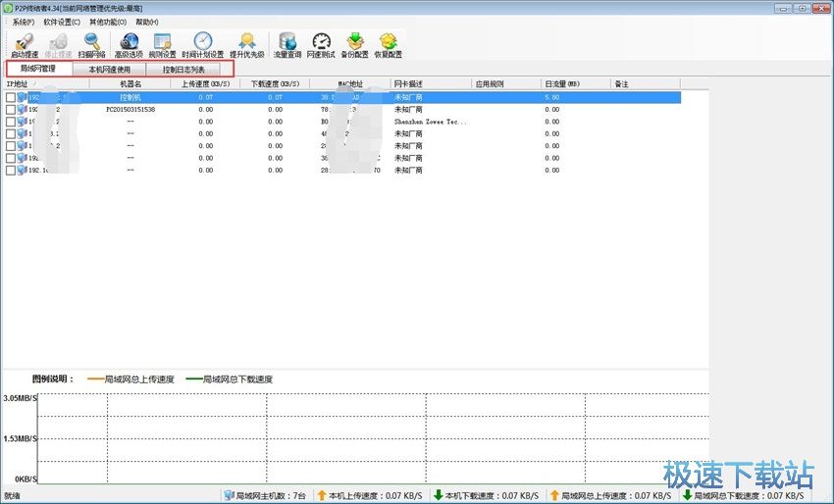The height and width of the screenshot is (504, 834).
Task: Click Shenzhen Zowee Tec... adapter text
Action: pyautogui.click(x=431, y=122)
